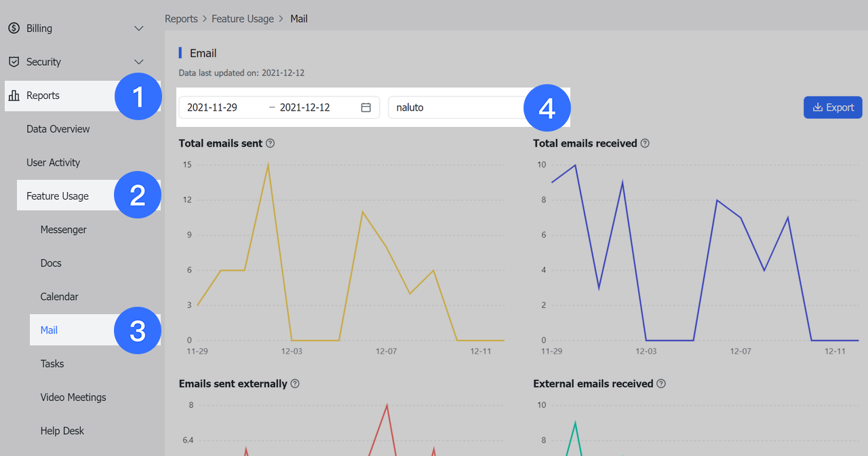Click the start date 2021-11-29 field
The width and height of the screenshot is (868, 456).
pos(212,107)
